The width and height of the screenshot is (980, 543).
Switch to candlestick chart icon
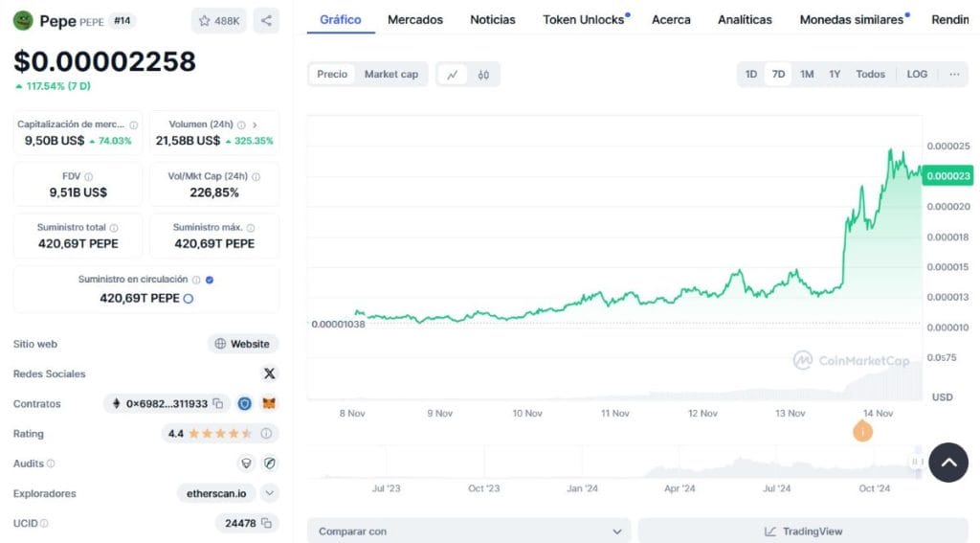tap(483, 75)
